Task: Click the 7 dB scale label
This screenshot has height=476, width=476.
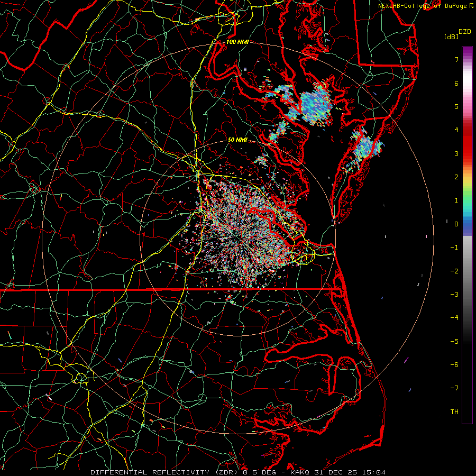Action: (456, 59)
